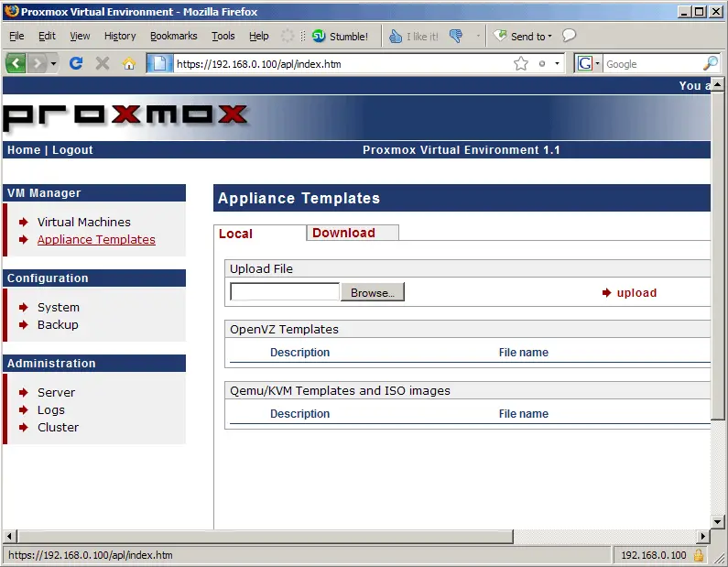The height and width of the screenshot is (567, 728).
Task: Click the horizontal scrollbar right arrow
Action: (x=703, y=537)
